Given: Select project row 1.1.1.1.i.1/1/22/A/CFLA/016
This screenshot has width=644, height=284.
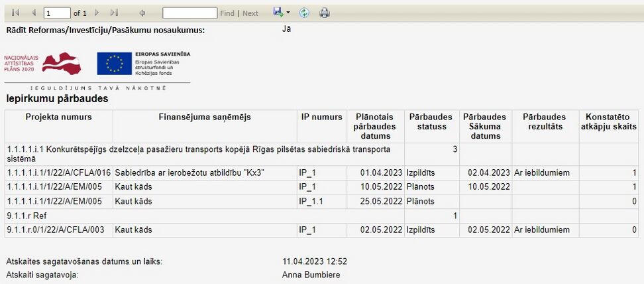Looking at the screenshot, I should coord(321,173).
